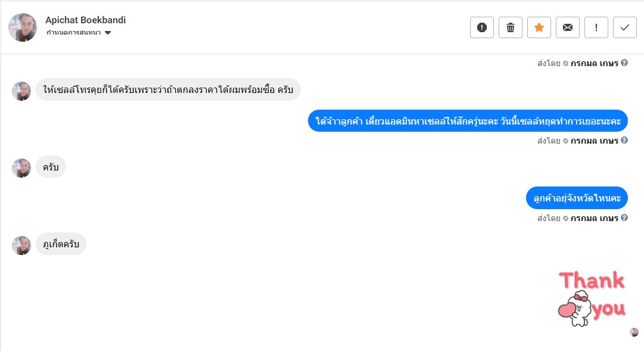This screenshot has height=351, width=644.
Task: Click help icon below the blue ได้จ้าาลูกค้า message
Action: pyautogui.click(x=624, y=141)
